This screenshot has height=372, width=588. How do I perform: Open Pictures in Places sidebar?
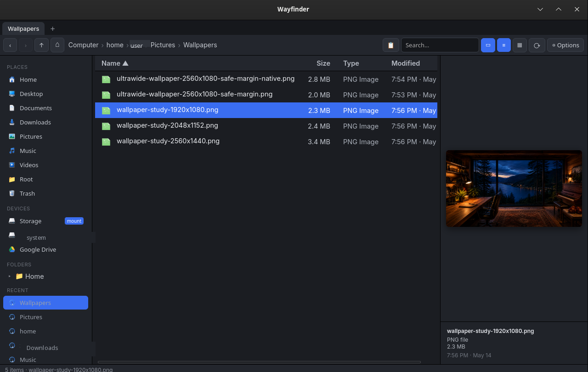[x=46, y=136]
